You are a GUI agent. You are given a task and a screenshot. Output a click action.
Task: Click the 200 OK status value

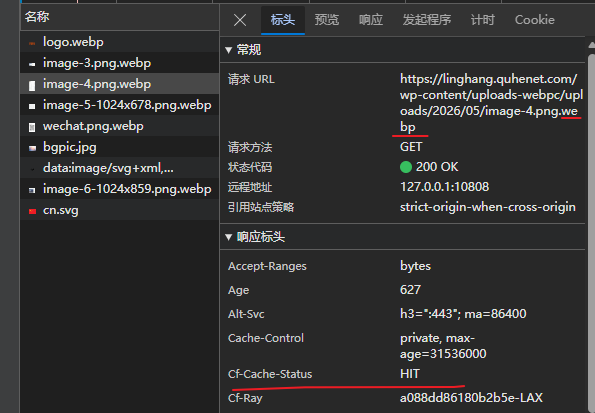tap(437, 167)
